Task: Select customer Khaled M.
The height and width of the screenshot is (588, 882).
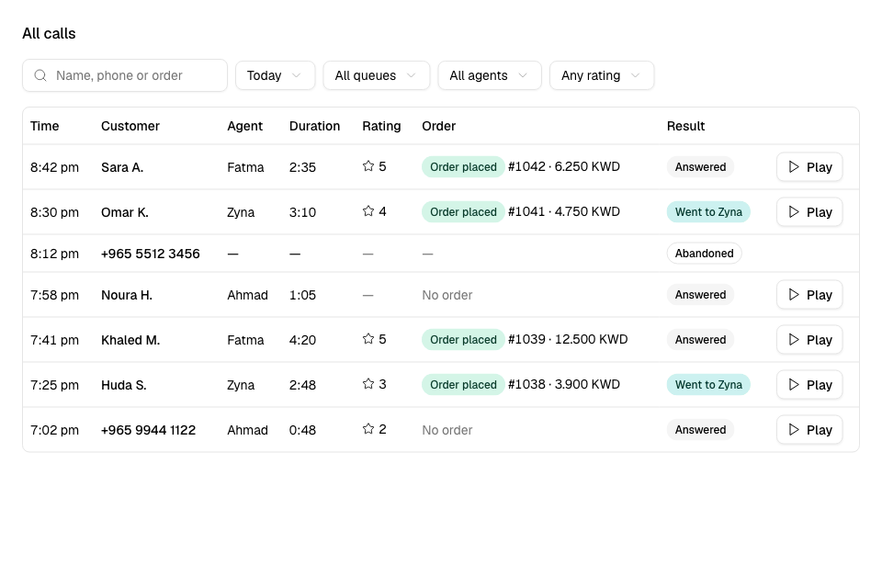Action: coord(130,340)
